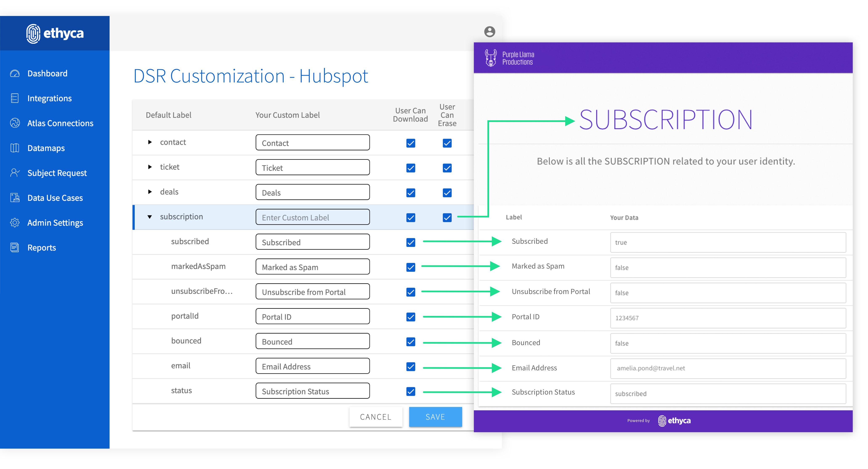Disable download checkbox for markedAsSpam
The width and height of the screenshot is (868, 469).
coord(410,267)
